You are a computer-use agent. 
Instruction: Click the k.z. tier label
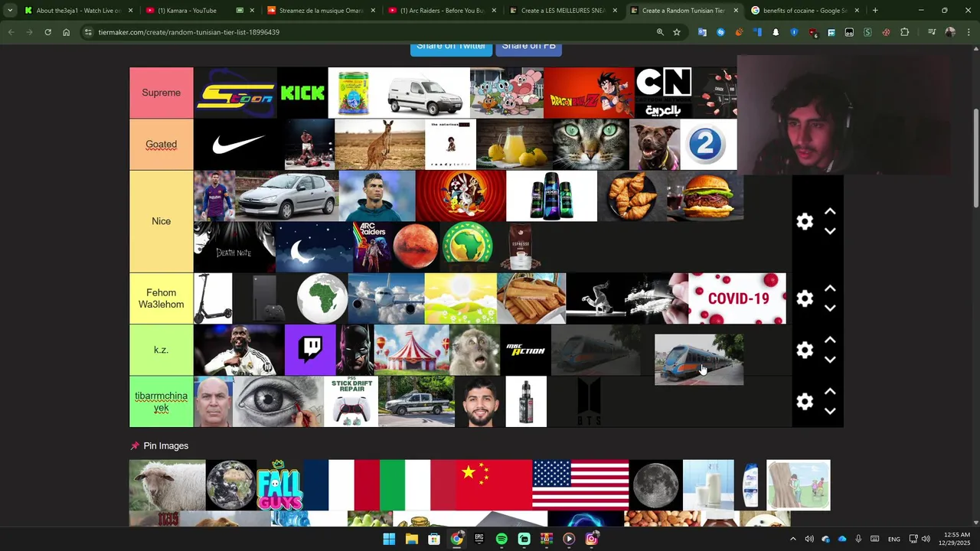[161, 350]
